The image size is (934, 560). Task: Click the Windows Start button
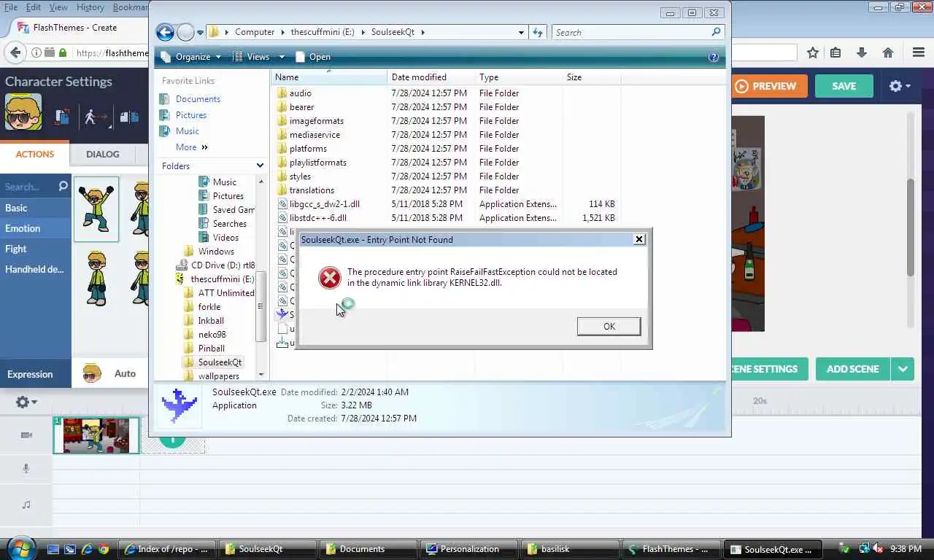(x=20, y=548)
